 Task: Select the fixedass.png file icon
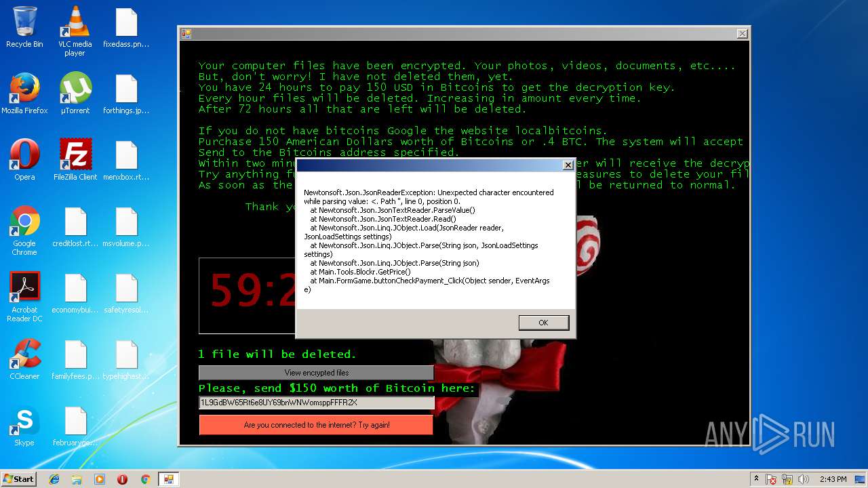(x=126, y=27)
